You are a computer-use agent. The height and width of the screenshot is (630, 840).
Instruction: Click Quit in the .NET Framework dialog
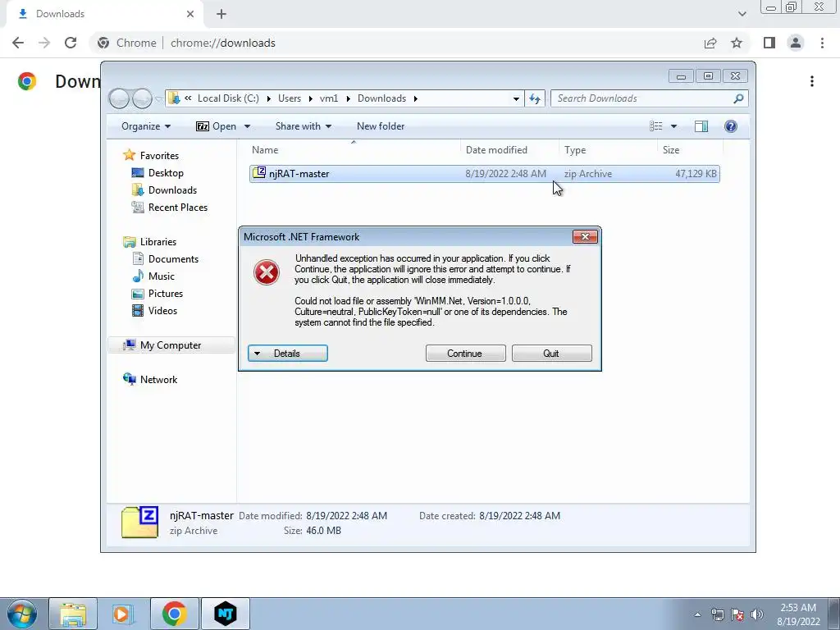tap(551, 353)
